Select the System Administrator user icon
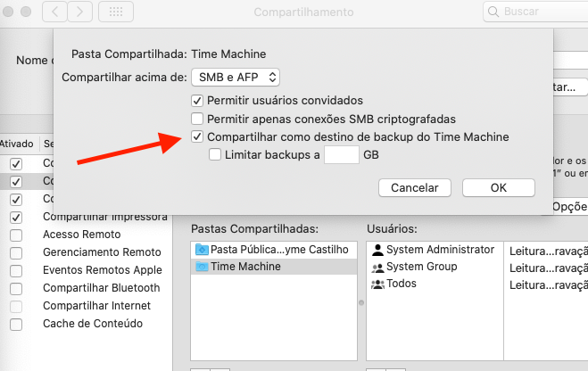The width and height of the screenshot is (588, 371). tap(377, 250)
